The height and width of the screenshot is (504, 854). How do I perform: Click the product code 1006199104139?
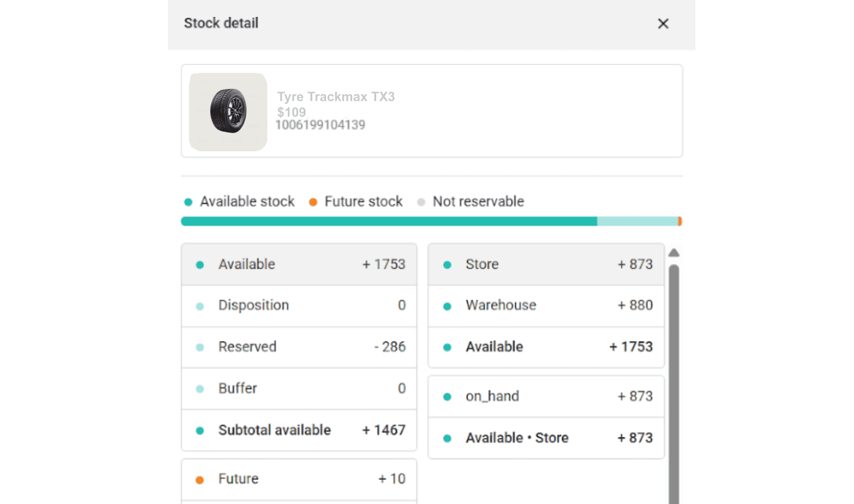point(320,125)
